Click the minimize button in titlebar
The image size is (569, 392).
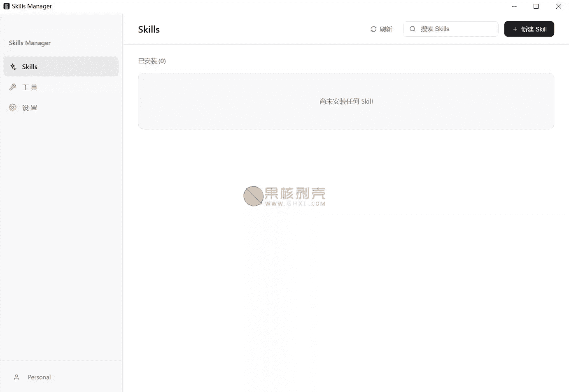(x=514, y=6)
